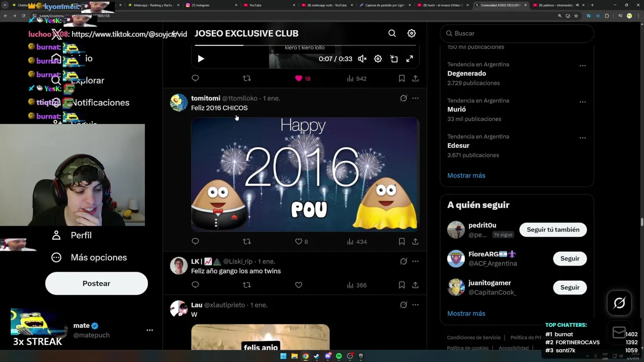View analytics for video post (942)

click(x=356, y=78)
